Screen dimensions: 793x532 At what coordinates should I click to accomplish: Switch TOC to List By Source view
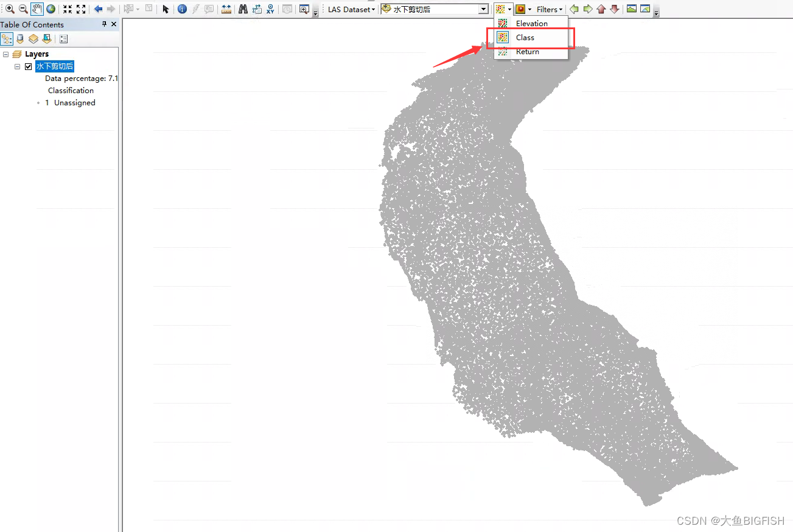tap(19, 38)
